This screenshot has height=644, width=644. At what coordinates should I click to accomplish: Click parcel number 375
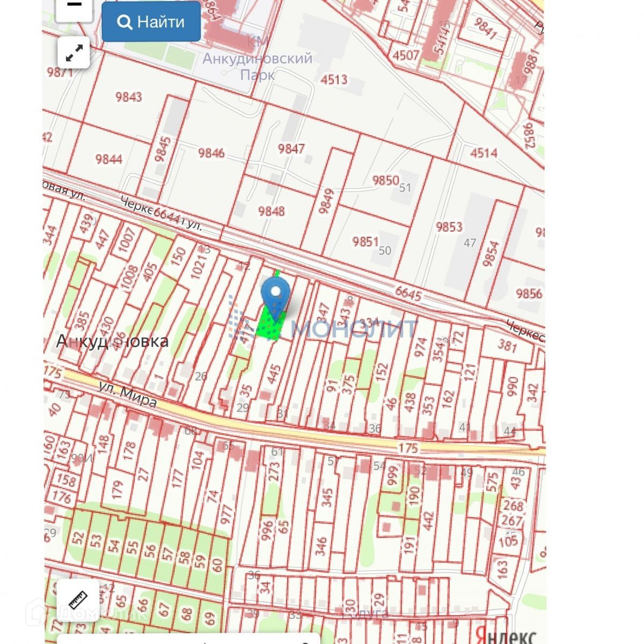click(x=349, y=386)
